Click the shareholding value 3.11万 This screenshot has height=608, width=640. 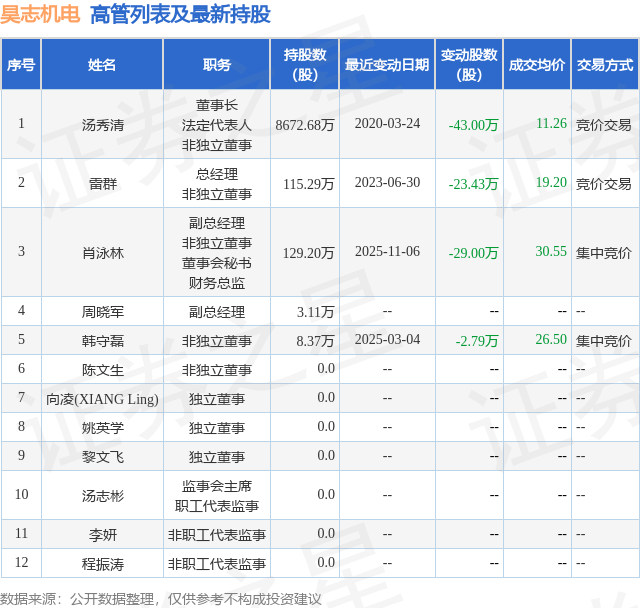[316, 312]
